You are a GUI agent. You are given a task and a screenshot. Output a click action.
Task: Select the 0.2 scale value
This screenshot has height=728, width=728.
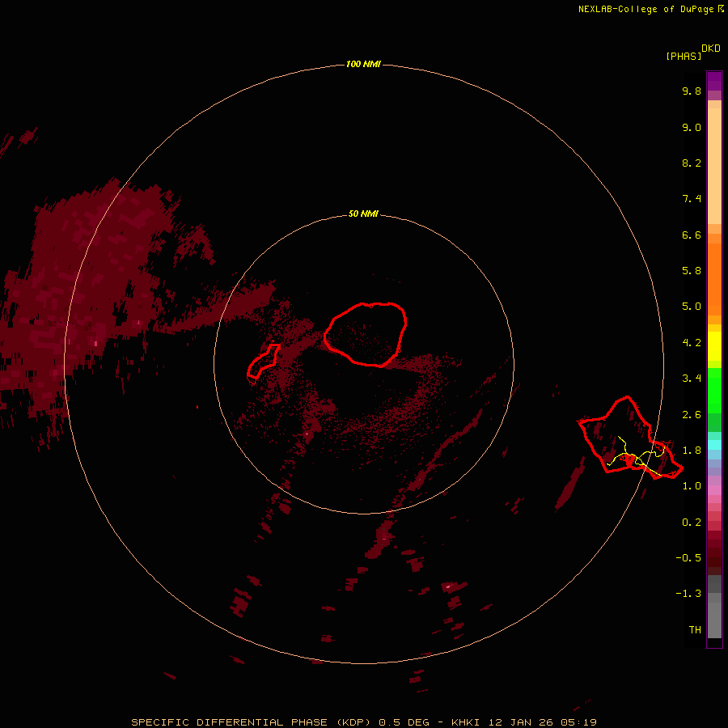pyautogui.click(x=692, y=523)
